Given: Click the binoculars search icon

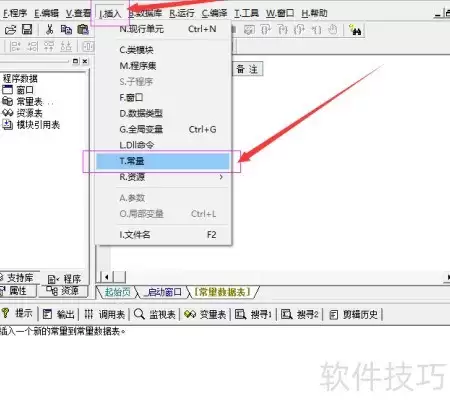Looking at the screenshot, I should tap(355, 30).
